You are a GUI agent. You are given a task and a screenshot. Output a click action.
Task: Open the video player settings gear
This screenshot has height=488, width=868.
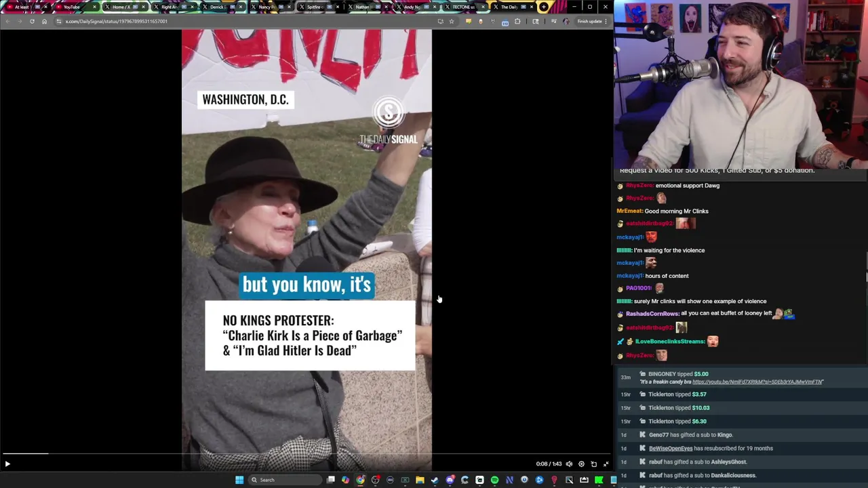(x=581, y=464)
